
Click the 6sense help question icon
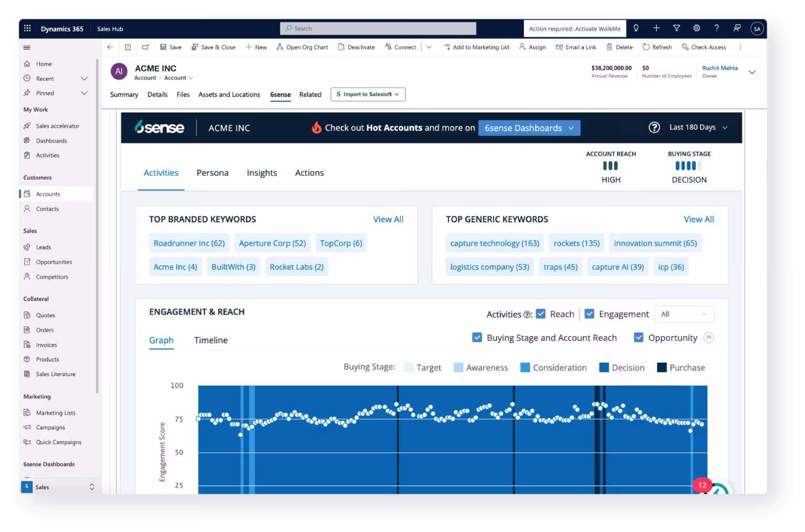tap(654, 127)
